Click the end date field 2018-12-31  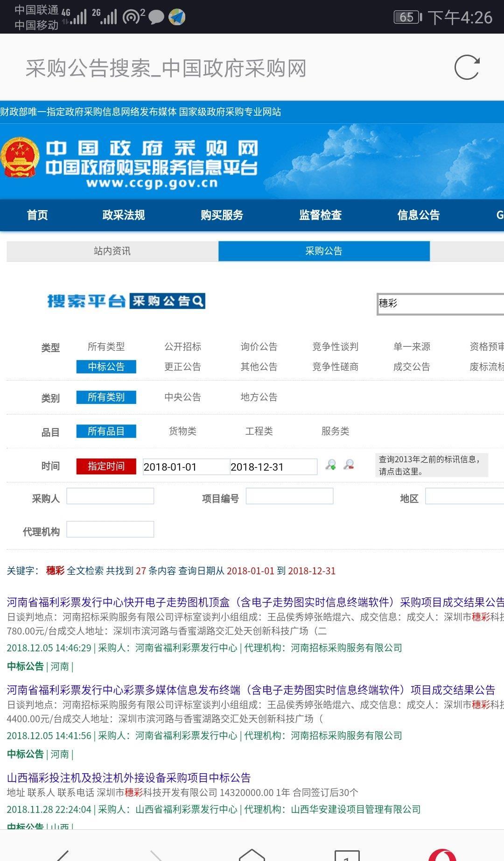tap(273, 467)
